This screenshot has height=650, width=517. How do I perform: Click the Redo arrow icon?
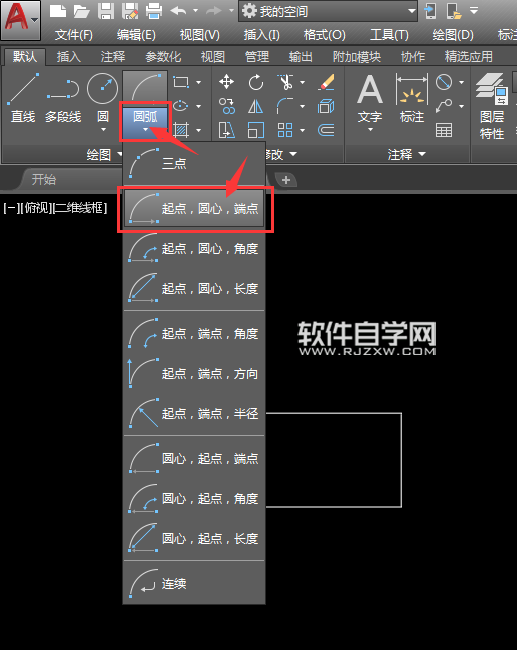coord(214,11)
